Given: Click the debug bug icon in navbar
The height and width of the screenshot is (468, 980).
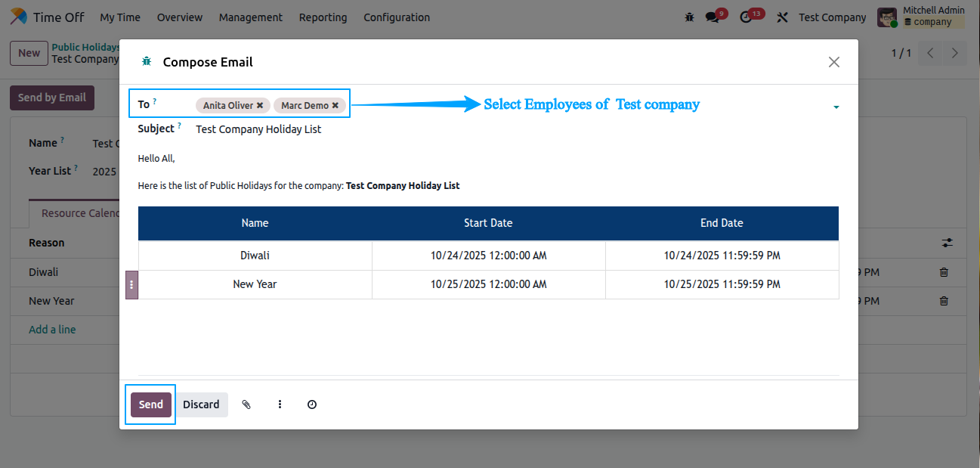Looking at the screenshot, I should coord(689,17).
